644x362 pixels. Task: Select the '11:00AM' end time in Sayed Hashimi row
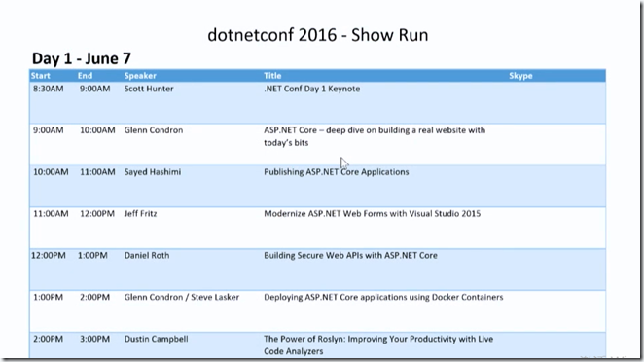tap(97, 172)
